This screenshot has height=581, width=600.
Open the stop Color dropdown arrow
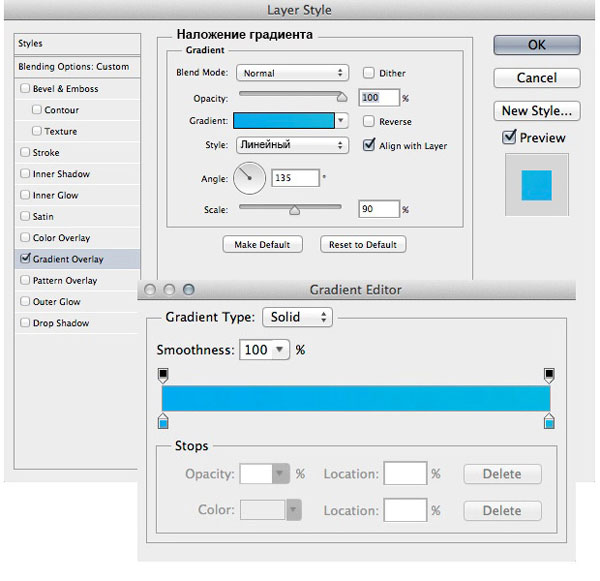pyautogui.click(x=293, y=510)
